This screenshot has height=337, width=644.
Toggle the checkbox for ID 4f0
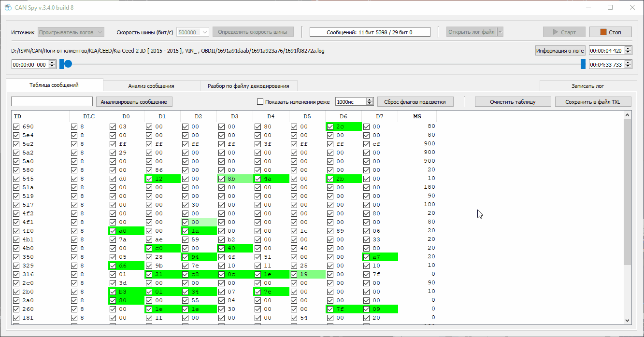pos(17,231)
